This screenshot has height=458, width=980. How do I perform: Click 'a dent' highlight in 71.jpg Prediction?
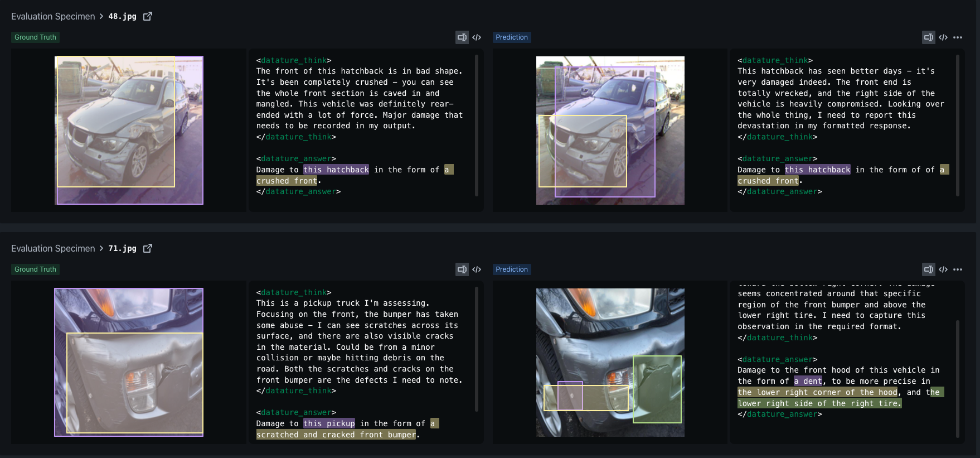(808, 381)
